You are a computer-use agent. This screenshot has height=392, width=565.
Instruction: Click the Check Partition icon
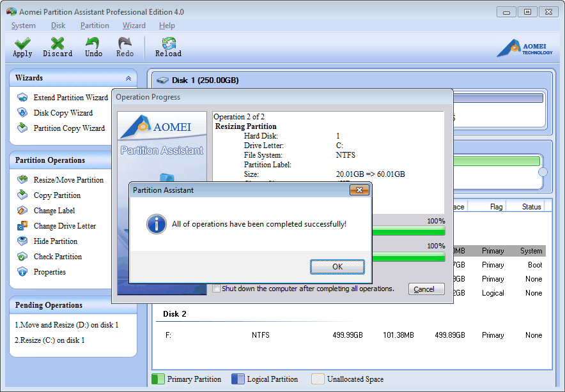pos(22,256)
